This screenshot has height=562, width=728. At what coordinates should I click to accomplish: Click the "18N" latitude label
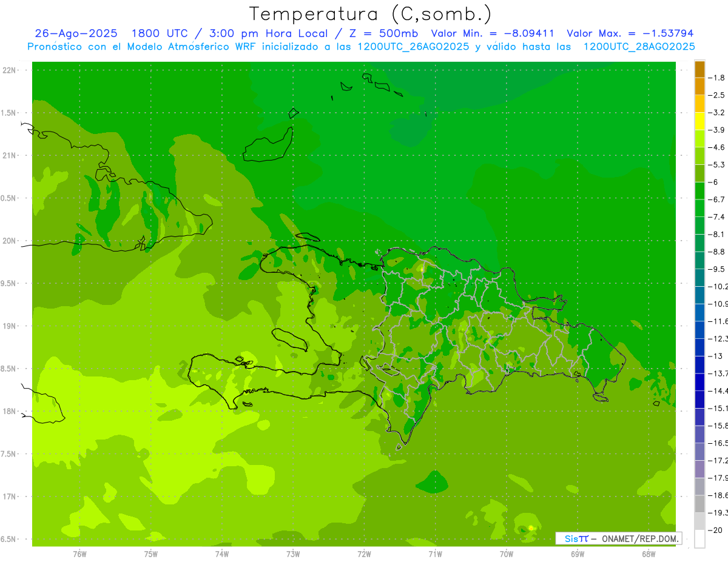click(x=10, y=411)
